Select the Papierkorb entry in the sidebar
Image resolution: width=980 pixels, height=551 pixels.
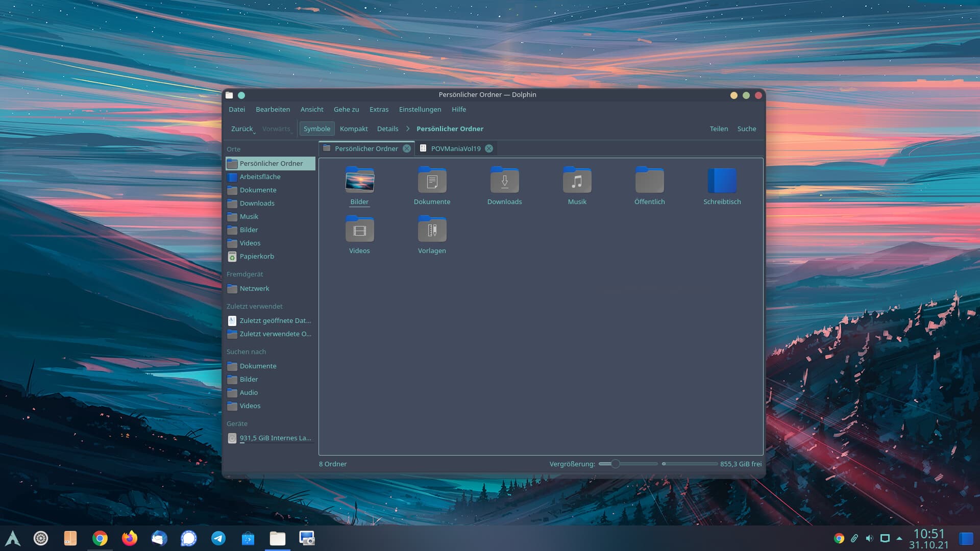point(256,256)
